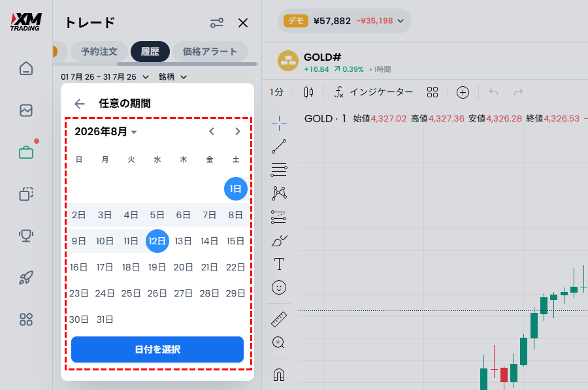Pick 1日 in the calendar

pos(235,189)
